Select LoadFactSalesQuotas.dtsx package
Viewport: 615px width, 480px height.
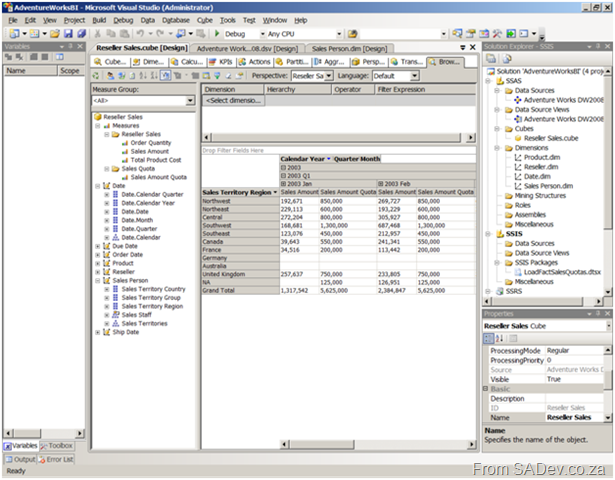coord(562,272)
